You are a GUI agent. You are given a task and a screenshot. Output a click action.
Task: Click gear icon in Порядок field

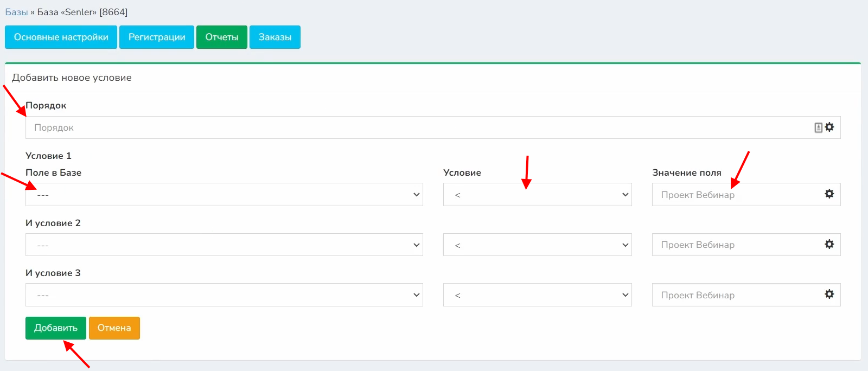829,127
